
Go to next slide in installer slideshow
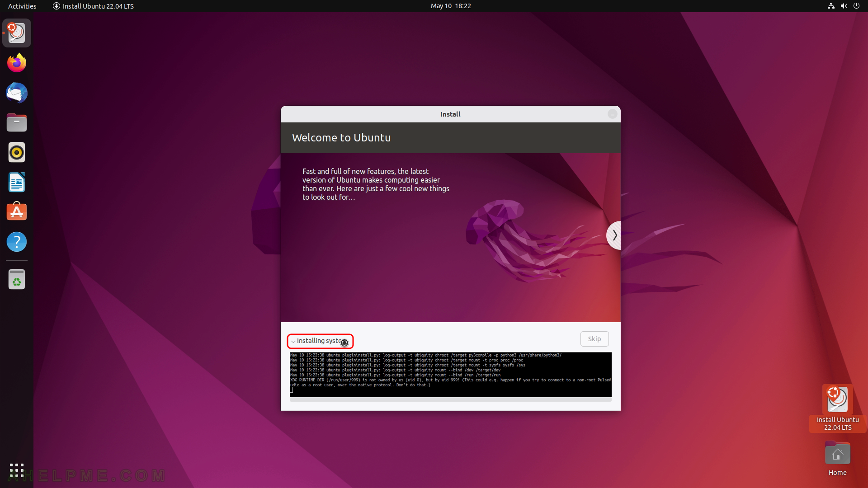point(614,235)
